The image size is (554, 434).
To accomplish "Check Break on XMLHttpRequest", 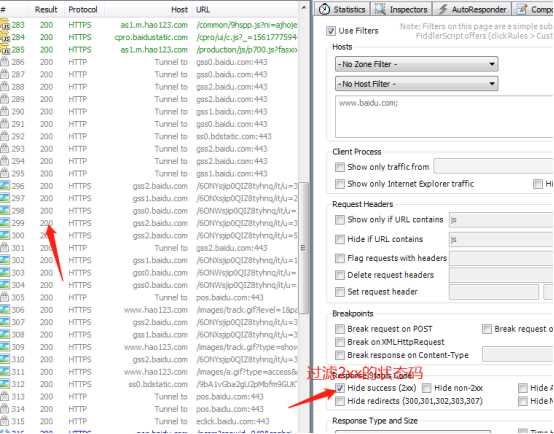I will click(x=340, y=342).
